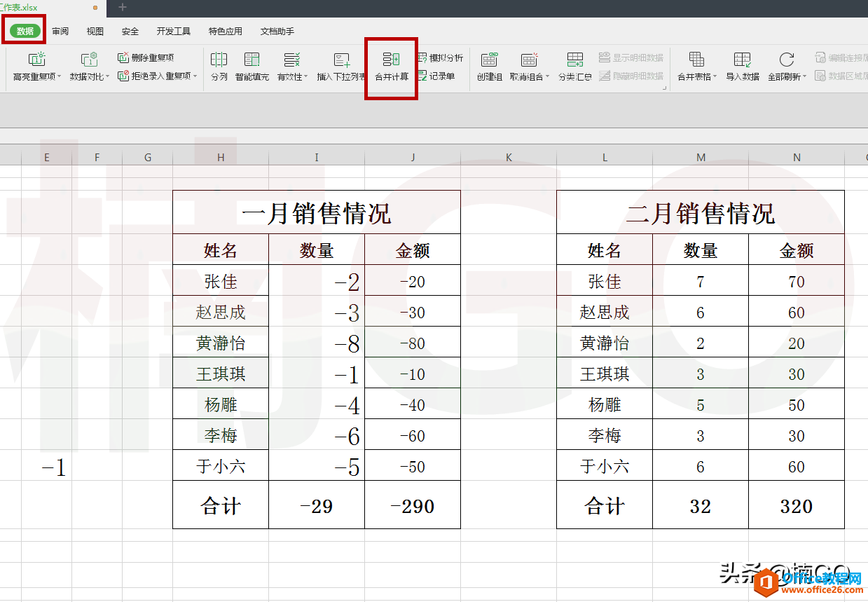Open the 安全 tab

[x=130, y=32]
